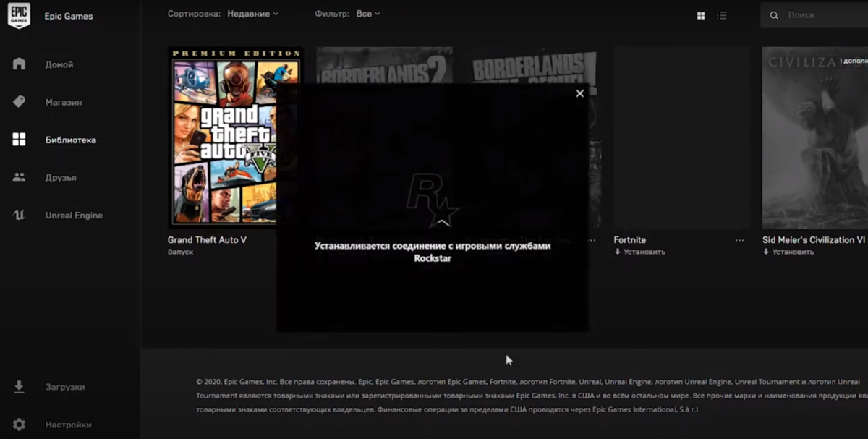Click the Rockstar logo in the dialog
This screenshot has width=868, height=439.
(x=432, y=200)
